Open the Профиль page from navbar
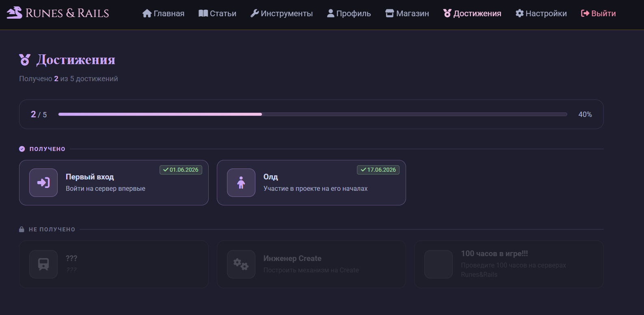This screenshot has height=315, width=644. point(349,13)
